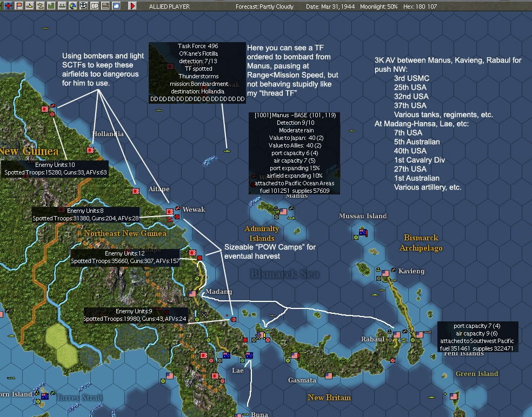The image size is (532, 417).
Task: Select the yellow ship north of Mussau Island
Action: 352,131
